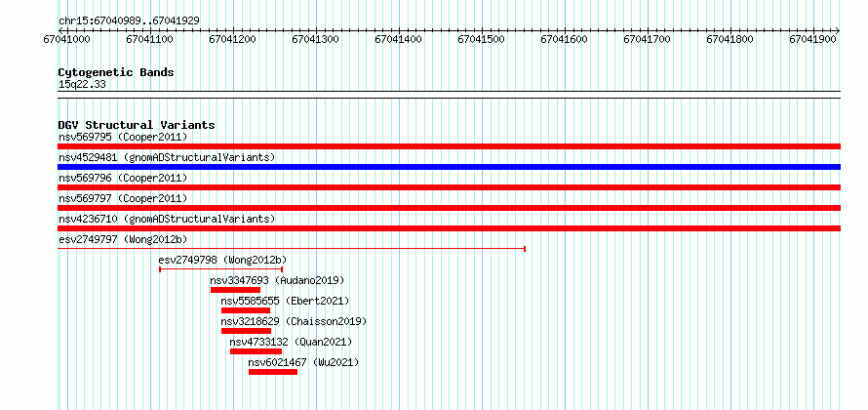Click the red bar for nsv6021467
Screen dimensions: 868x410
click(273, 372)
